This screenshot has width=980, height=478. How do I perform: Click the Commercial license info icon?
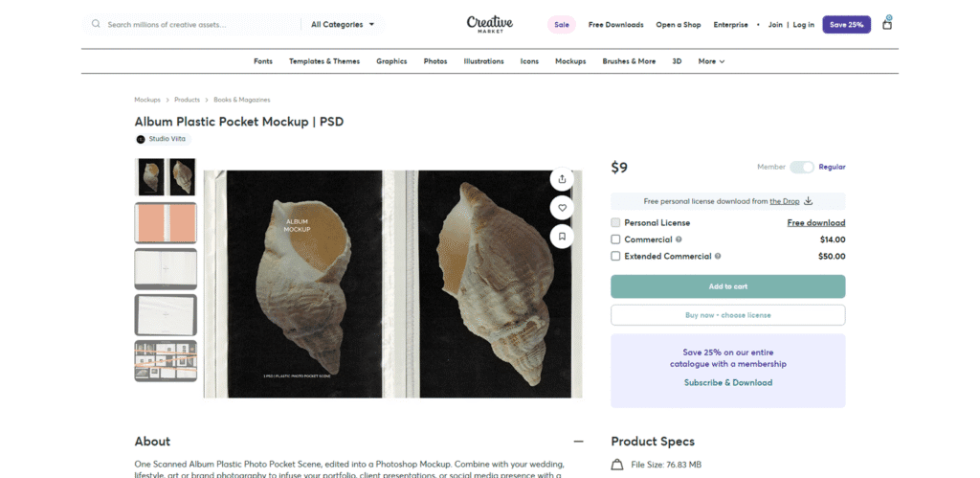(679, 239)
